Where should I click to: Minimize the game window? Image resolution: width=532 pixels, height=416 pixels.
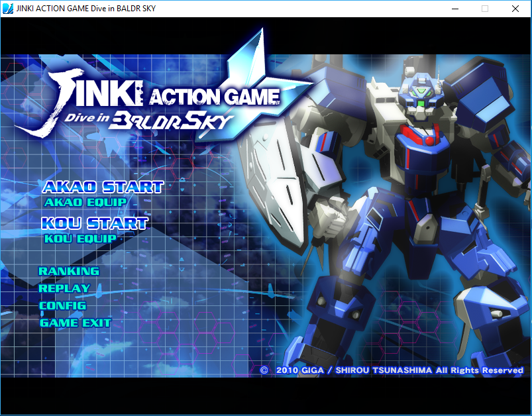point(455,9)
